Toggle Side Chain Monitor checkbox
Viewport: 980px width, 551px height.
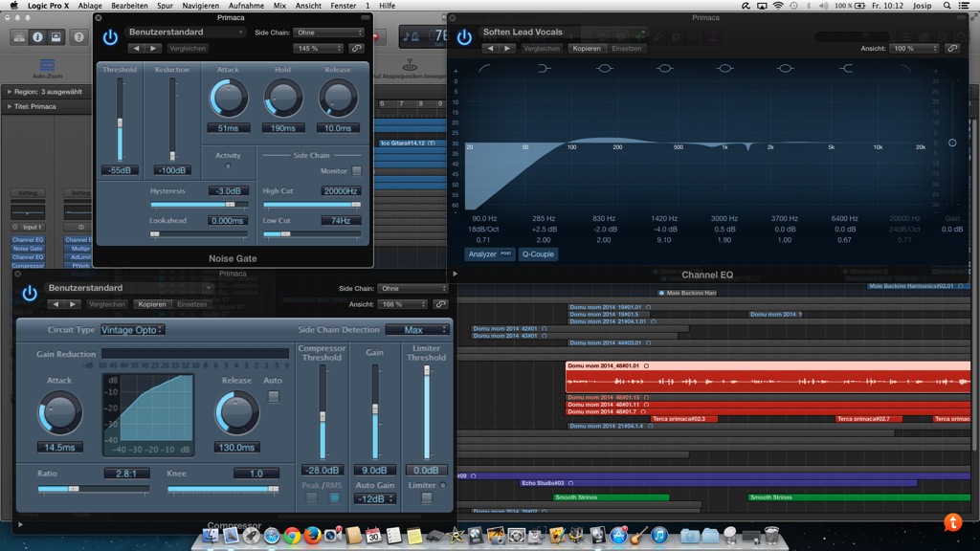coord(356,170)
